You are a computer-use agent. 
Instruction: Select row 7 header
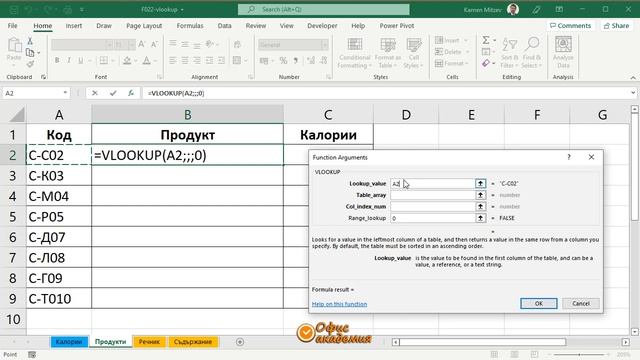click(x=13, y=258)
